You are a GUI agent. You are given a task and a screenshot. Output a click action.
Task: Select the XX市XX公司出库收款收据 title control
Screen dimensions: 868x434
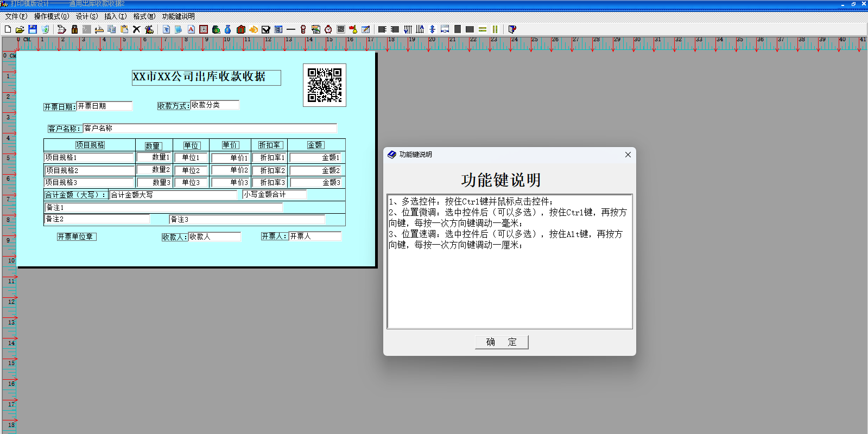pyautogui.click(x=206, y=77)
